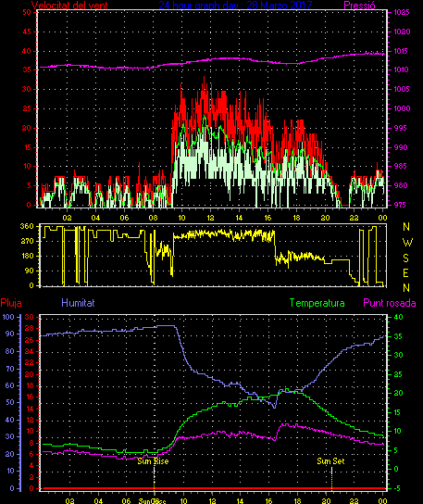
Task: Click the S wind direction letter
Action: coord(406,258)
